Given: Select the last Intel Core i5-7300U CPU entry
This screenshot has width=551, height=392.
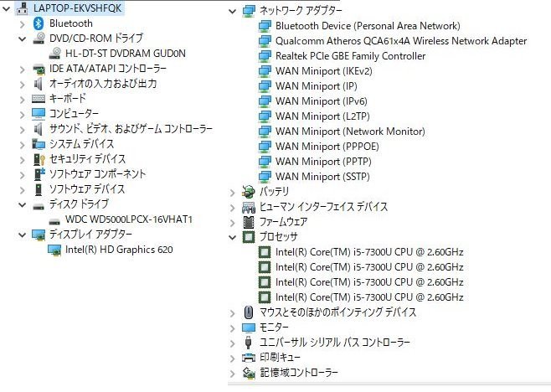Looking at the screenshot, I should coord(369,298).
